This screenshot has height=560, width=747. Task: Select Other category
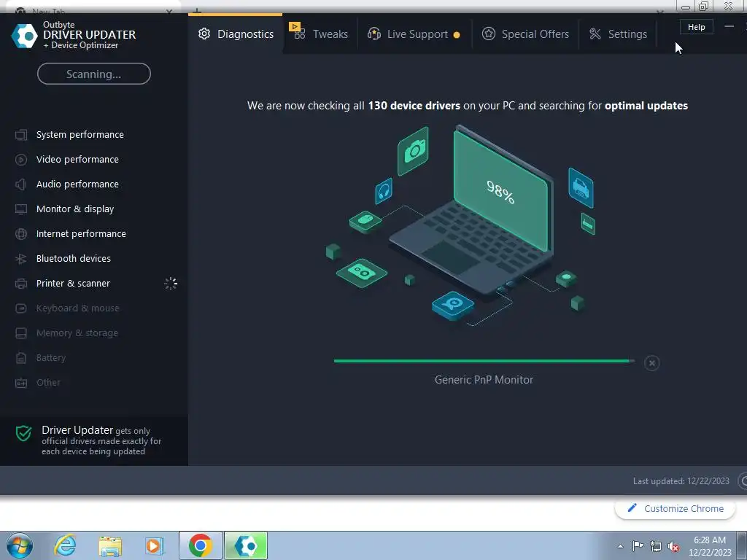[48, 382]
